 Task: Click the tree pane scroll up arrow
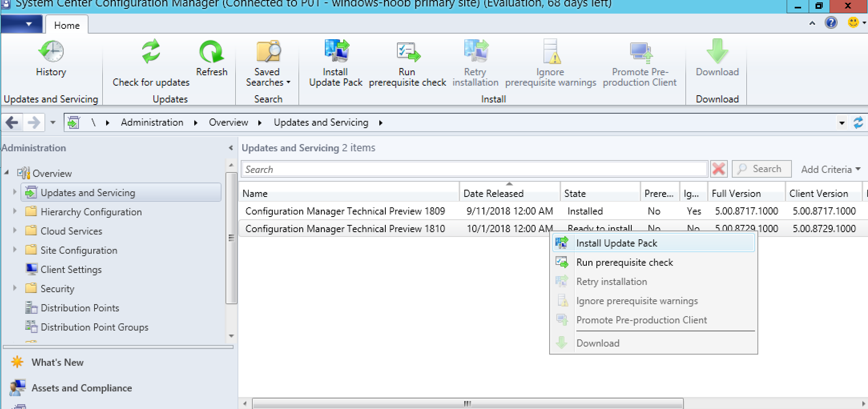pos(231,164)
